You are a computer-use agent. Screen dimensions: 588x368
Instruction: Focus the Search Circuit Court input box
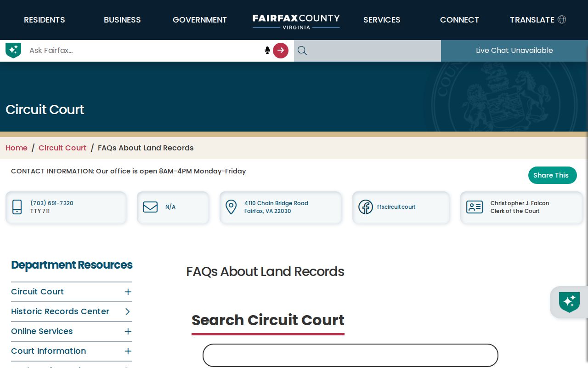(x=351, y=355)
